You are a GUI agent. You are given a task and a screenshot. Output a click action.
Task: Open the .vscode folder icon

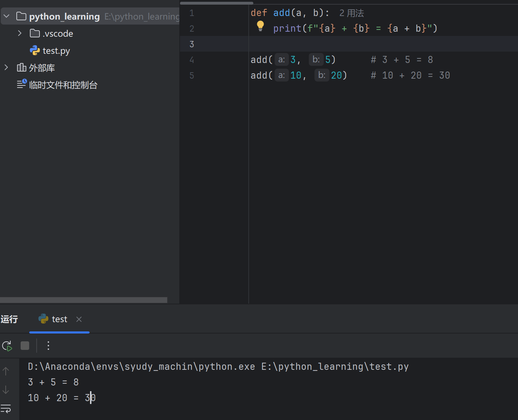click(x=35, y=33)
